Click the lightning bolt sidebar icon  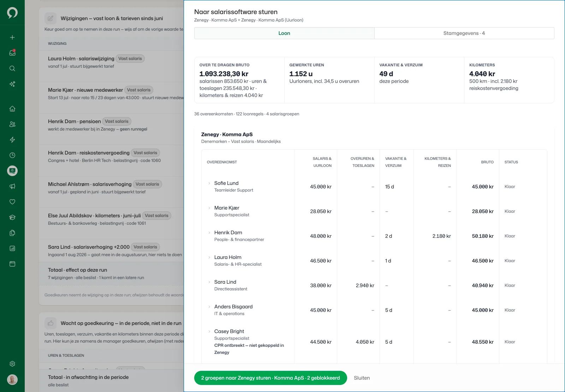pos(12,140)
